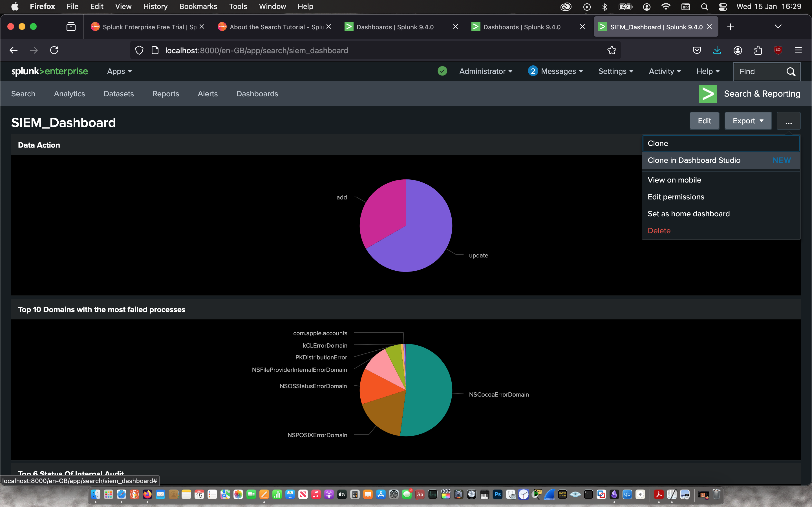Viewport: 812px width, 507px height.
Task: Open the Administrator dropdown menu
Action: click(x=486, y=71)
